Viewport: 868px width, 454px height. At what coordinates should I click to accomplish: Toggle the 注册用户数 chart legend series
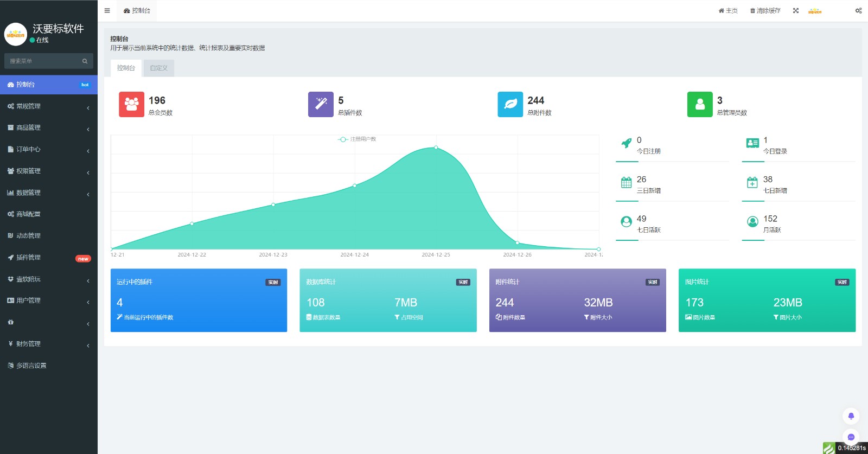[357, 139]
